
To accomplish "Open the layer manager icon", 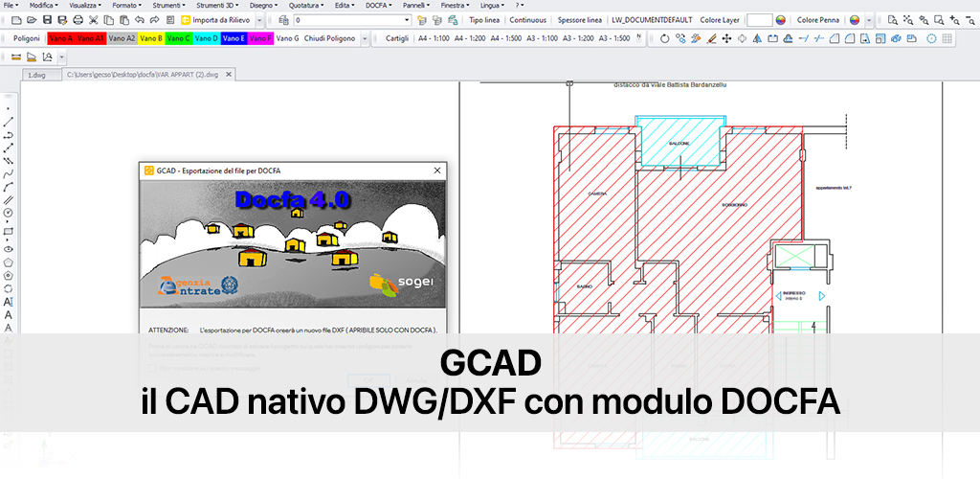I will coord(283,20).
